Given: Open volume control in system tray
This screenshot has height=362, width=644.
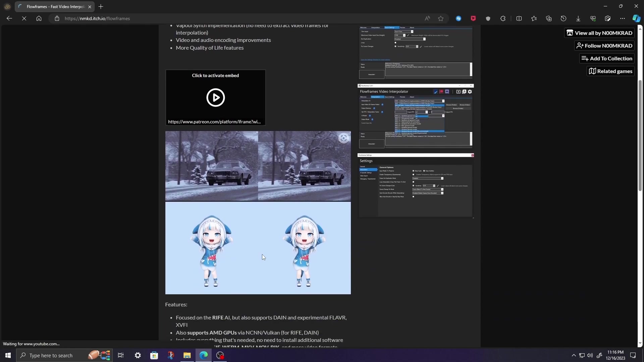Looking at the screenshot, I should [590, 355].
